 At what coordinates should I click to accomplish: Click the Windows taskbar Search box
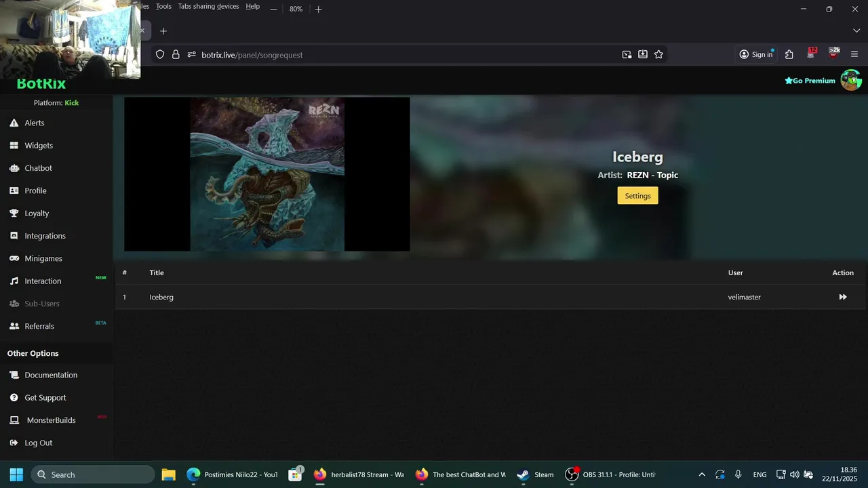93,474
